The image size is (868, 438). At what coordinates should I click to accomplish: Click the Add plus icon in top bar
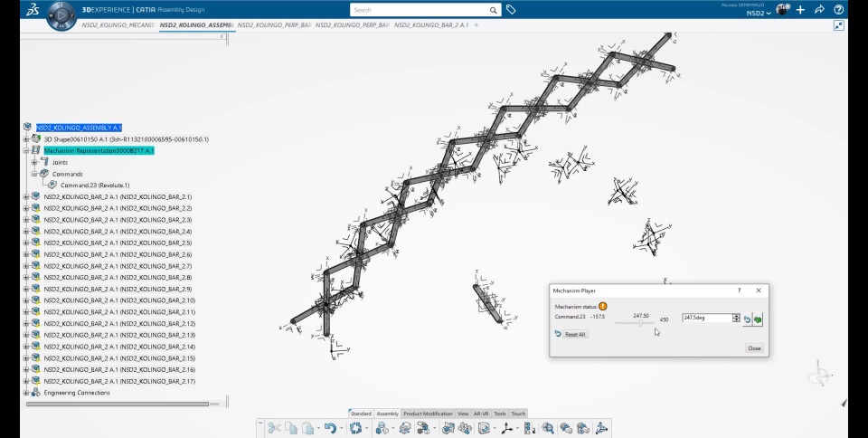tap(800, 9)
